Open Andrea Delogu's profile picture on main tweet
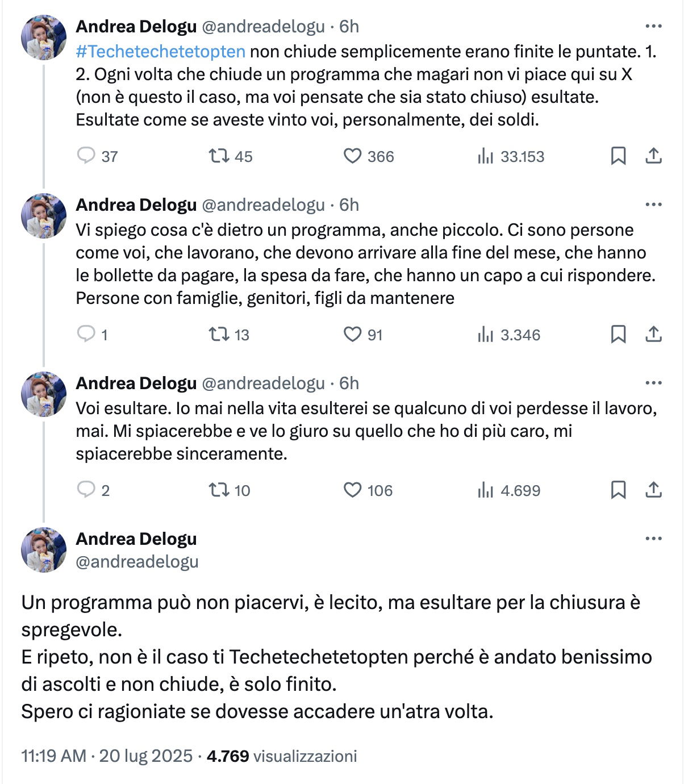Screen dimensions: 684x784 (44, 549)
